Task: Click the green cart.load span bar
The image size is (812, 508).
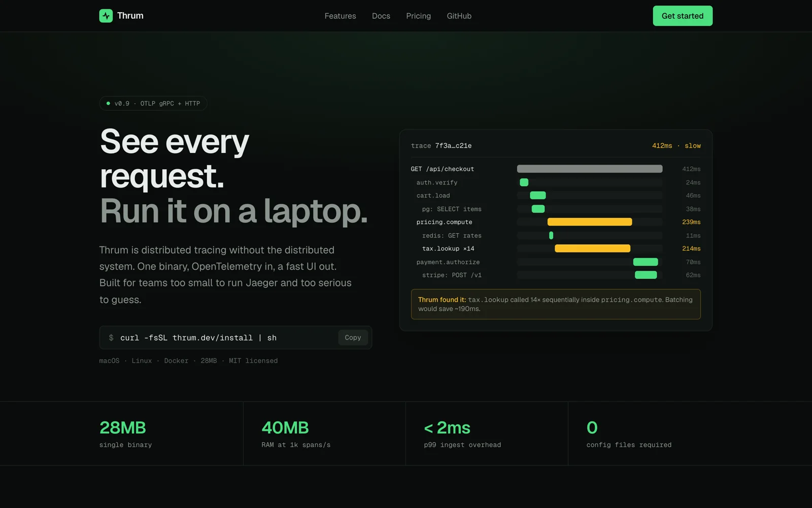Action: pyautogui.click(x=537, y=196)
